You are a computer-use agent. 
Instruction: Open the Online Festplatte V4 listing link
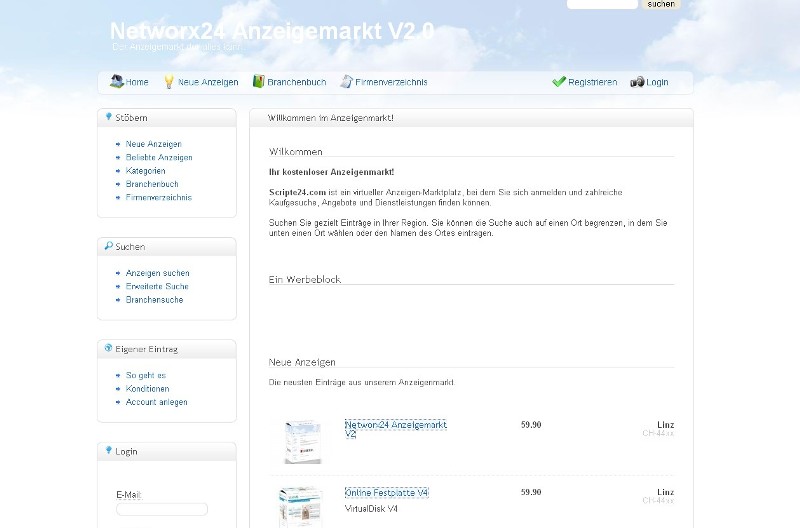tap(386, 493)
